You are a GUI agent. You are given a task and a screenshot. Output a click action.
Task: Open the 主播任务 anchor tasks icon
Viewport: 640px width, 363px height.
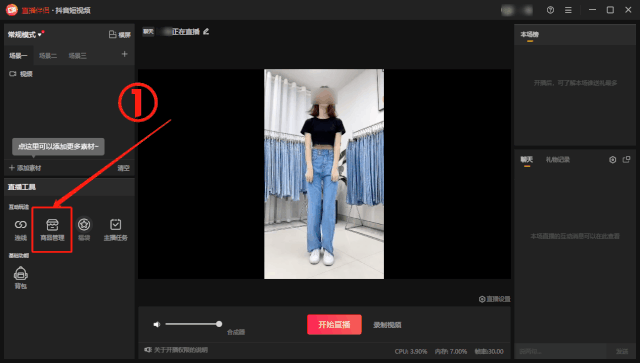coord(116,229)
